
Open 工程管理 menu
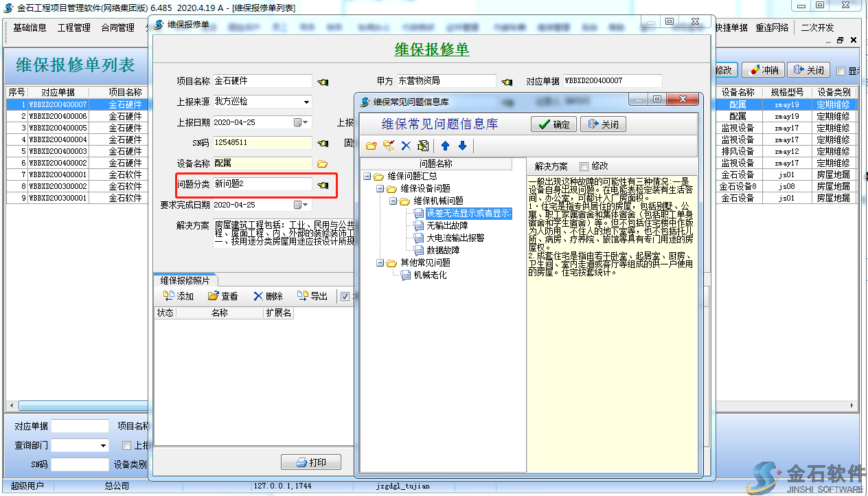pyautogui.click(x=74, y=28)
